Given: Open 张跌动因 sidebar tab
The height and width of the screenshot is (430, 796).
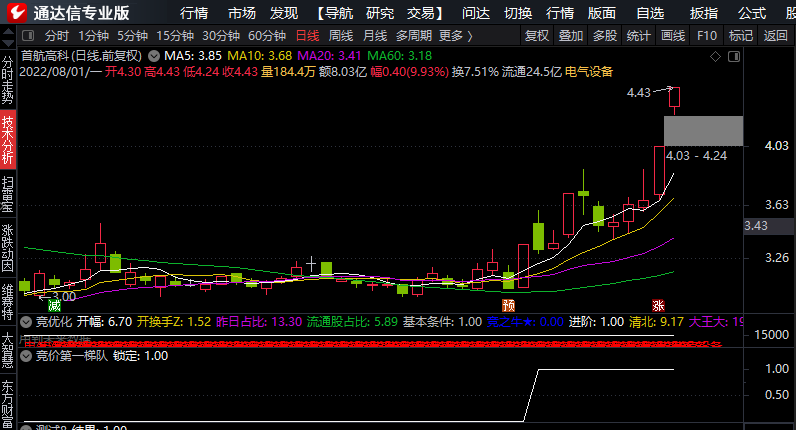Looking at the screenshot, I should click(8, 248).
